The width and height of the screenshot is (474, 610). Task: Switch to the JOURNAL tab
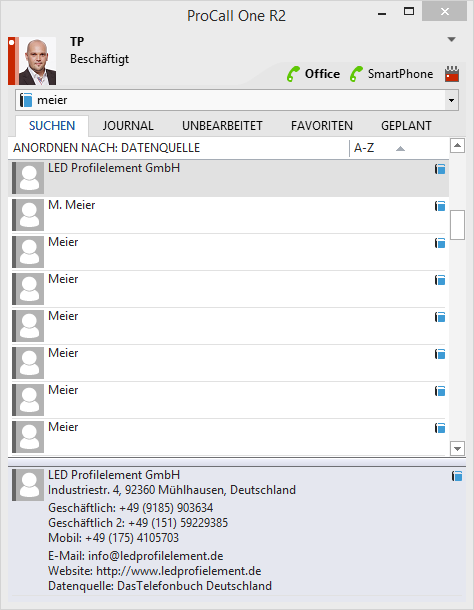tap(128, 126)
